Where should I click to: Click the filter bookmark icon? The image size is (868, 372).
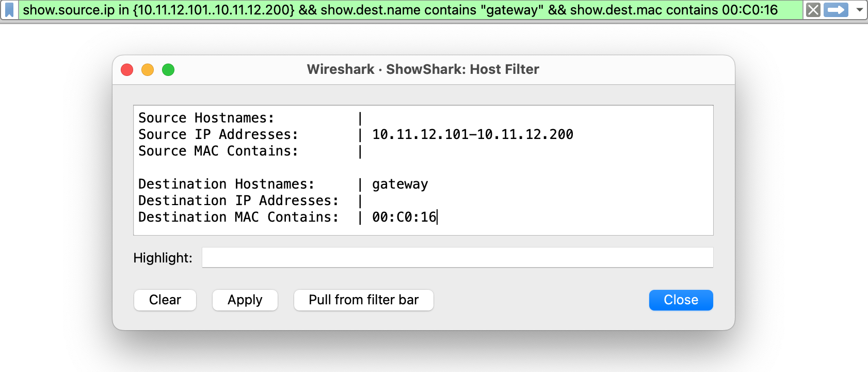pyautogui.click(x=9, y=10)
